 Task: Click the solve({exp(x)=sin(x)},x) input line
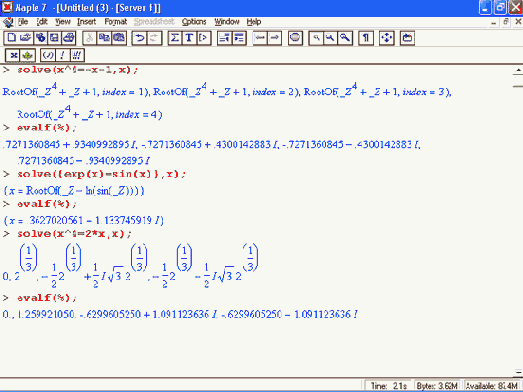(x=101, y=174)
